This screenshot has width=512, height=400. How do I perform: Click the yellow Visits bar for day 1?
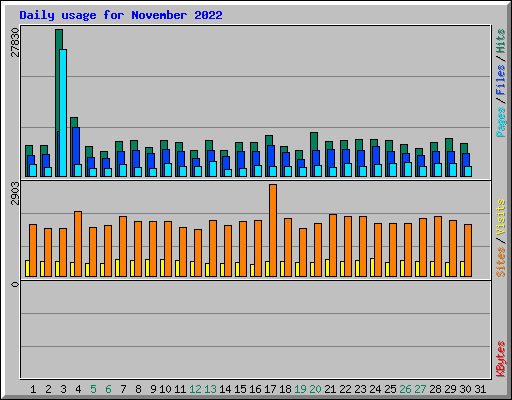point(27,268)
